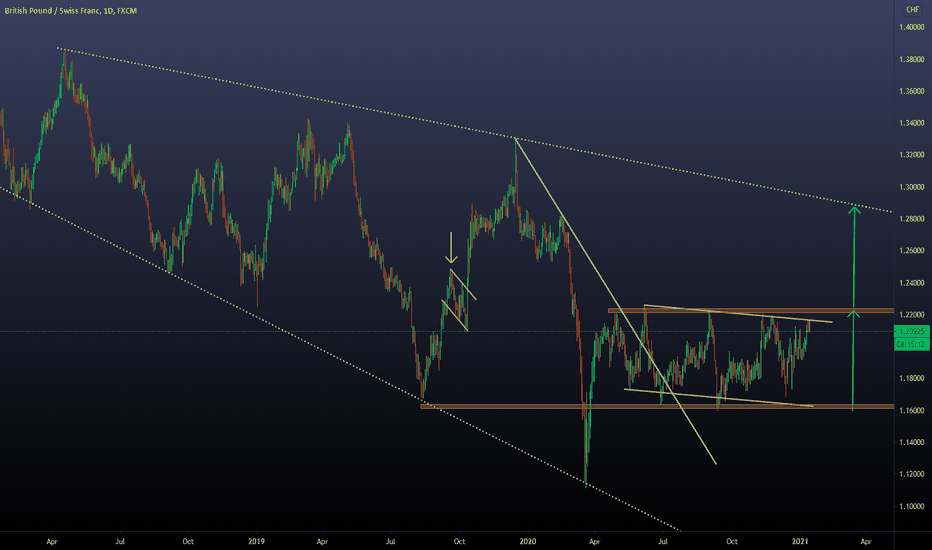Click the 2020 label on time axis
Image resolution: width=932 pixels, height=550 pixels.
527,542
